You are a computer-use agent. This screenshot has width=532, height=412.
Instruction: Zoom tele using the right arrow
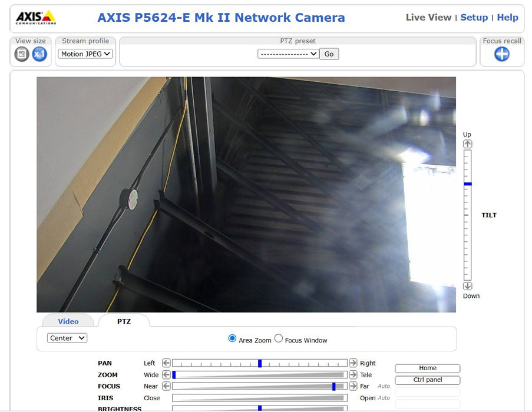tap(353, 375)
